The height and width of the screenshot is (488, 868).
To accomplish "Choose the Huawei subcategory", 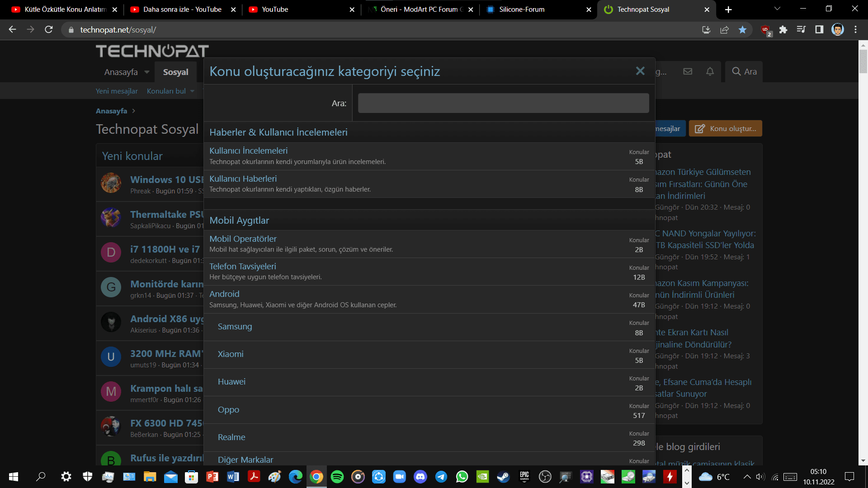I will click(231, 381).
